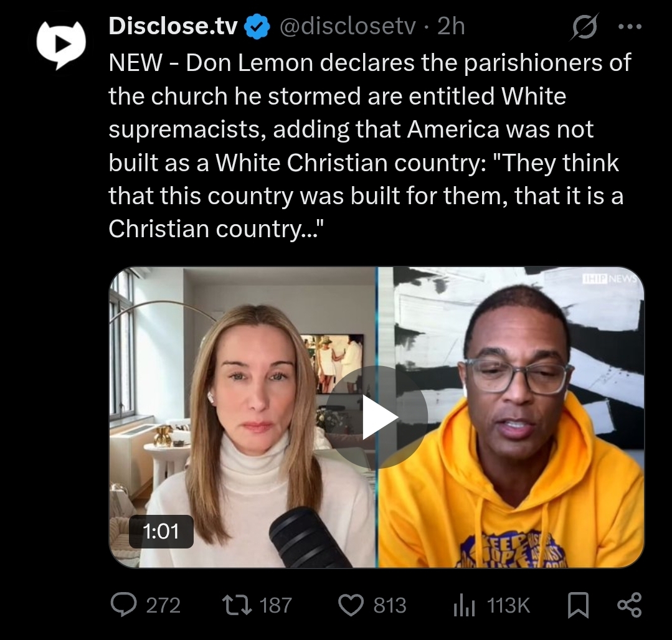Click the 2h timestamp
This screenshot has height=640, width=672.
[452, 26]
